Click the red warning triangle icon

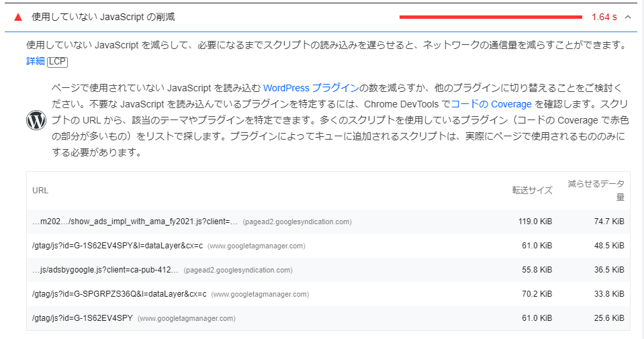point(18,17)
